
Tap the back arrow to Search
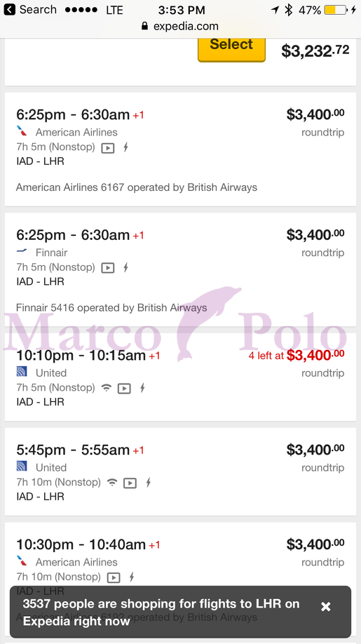pos(9,9)
